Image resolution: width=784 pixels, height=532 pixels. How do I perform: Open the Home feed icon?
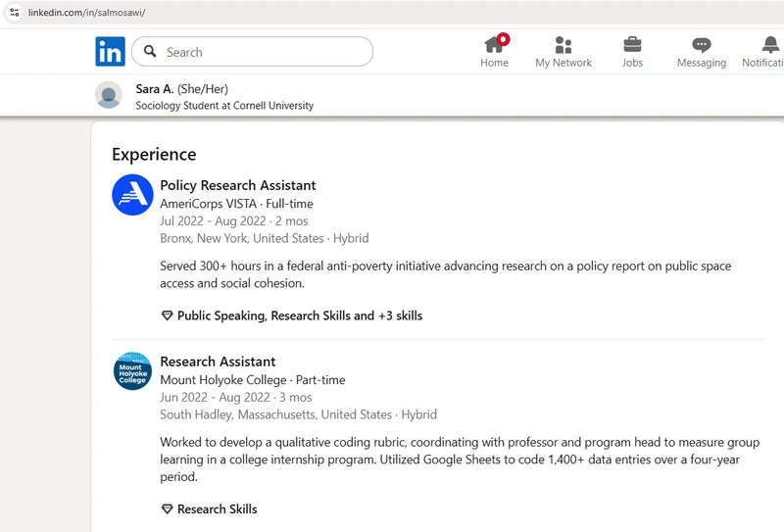coord(494,45)
